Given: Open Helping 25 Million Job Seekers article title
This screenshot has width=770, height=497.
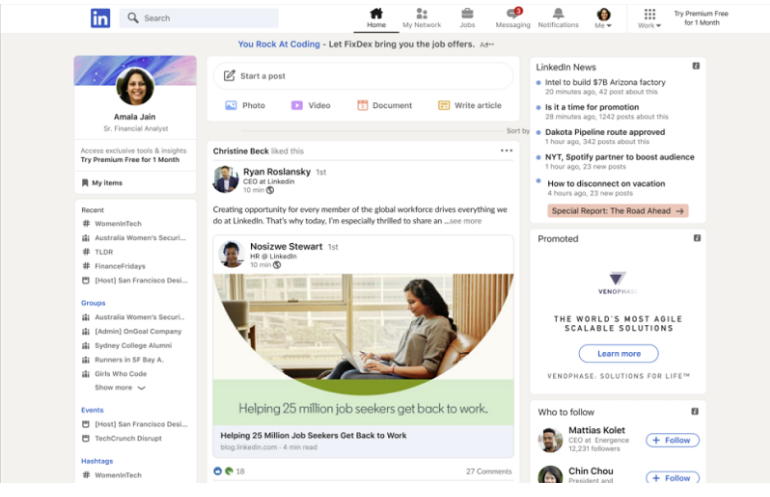Looking at the screenshot, I should (313, 436).
